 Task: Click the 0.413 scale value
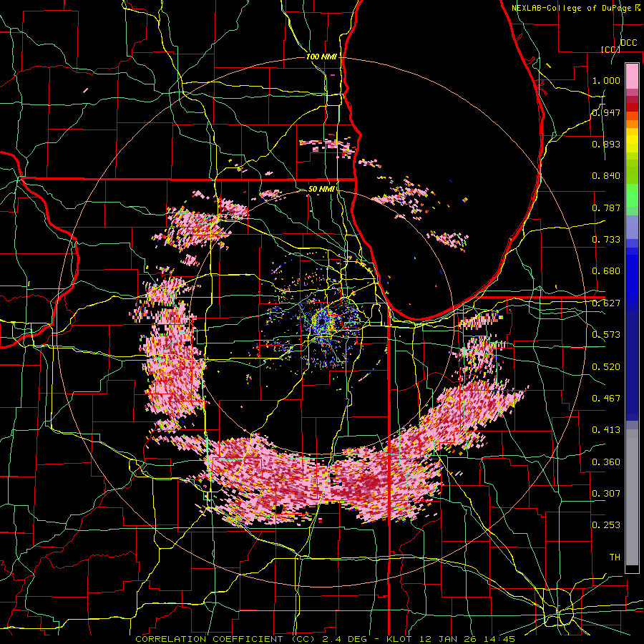[x=606, y=429]
